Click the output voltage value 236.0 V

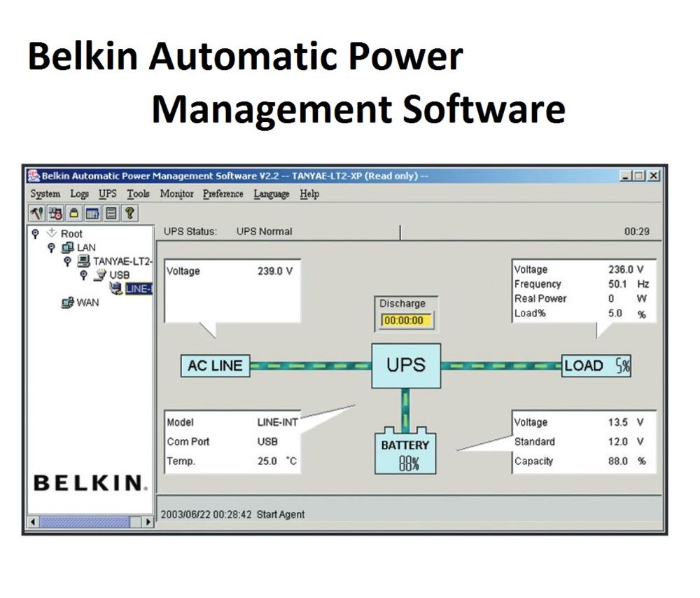626,270
